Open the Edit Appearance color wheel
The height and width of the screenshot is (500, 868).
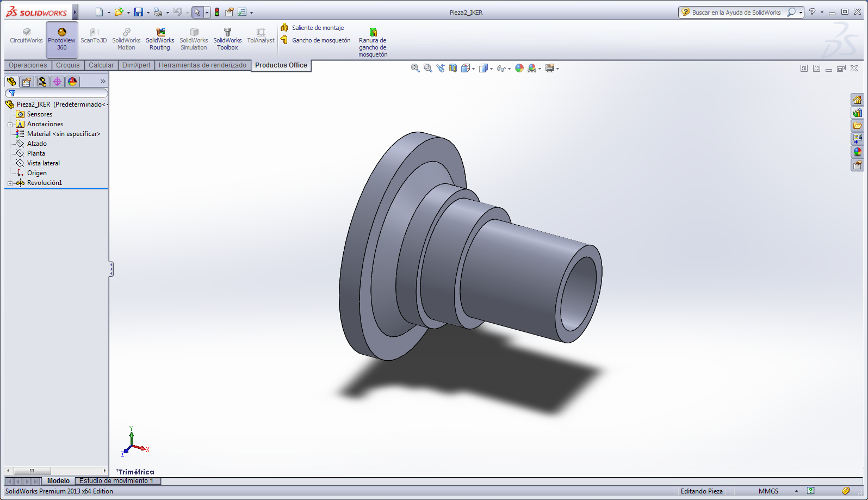click(x=519, y=68)
